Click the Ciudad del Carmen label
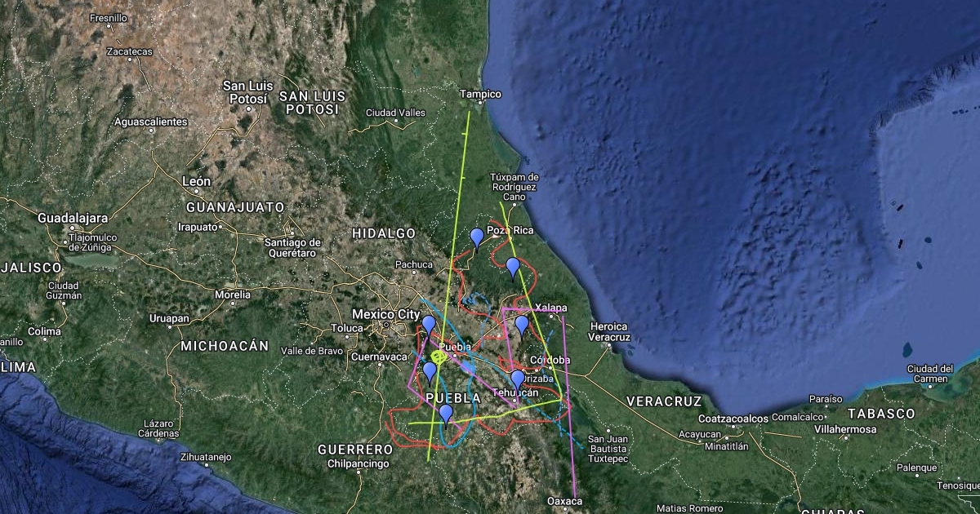This screenshot has width=980, height=514. [x=930, y=373]
